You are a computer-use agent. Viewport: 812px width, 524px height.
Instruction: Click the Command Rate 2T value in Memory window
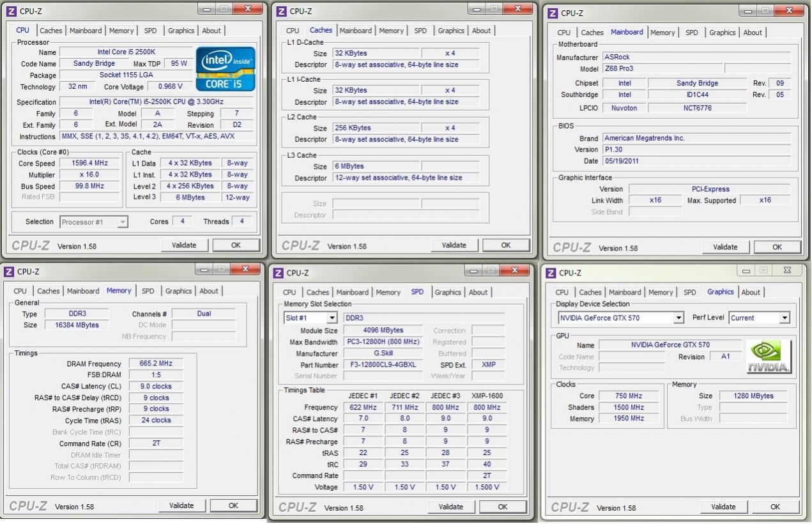point(156,443)
